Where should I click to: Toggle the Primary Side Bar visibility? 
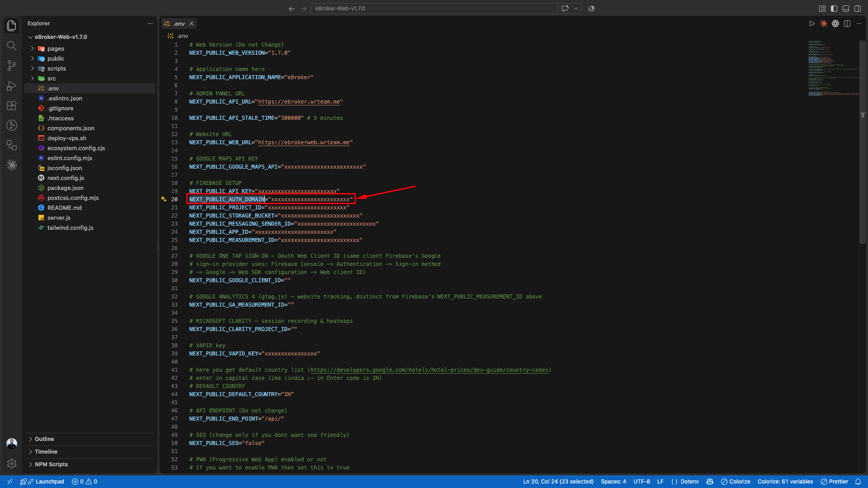click(x=834, y=9)
